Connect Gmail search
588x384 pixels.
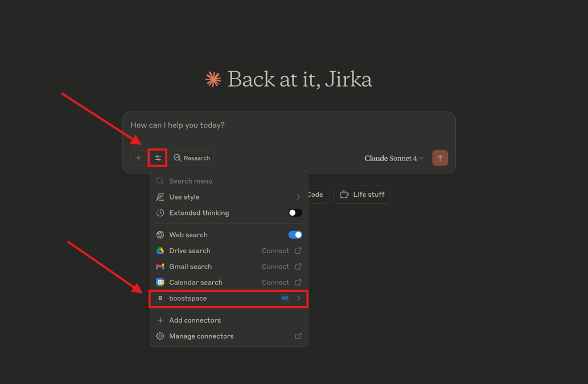click(x=276, y=266)
